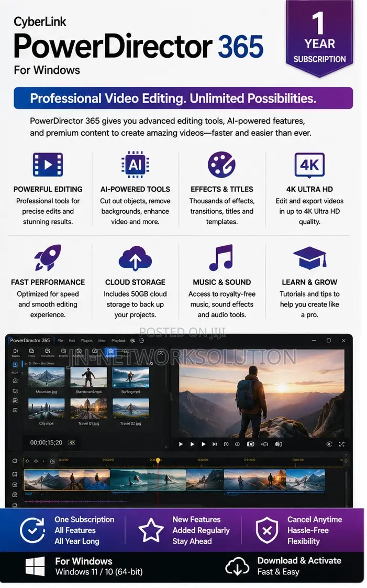The image size is (367, 588).
Task: Click the hiker preview video window
Action: [262, 394]
